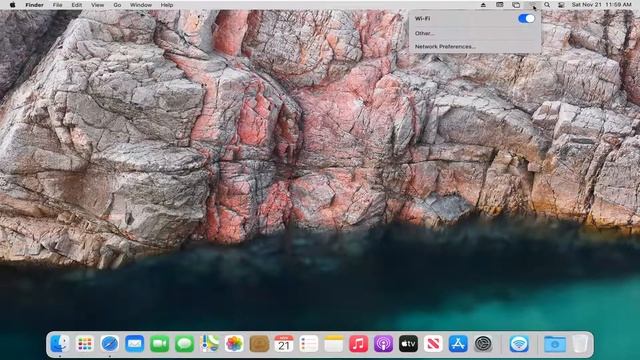Click the eject icon in menu bar
This screenshot has width=640, height=360.
click(x=483, y=5)
